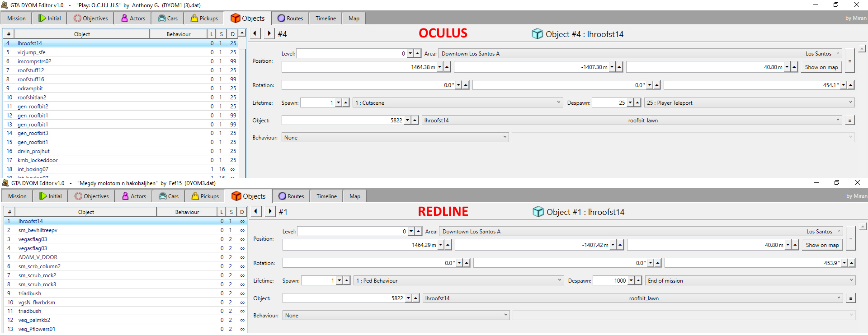This screenshot has height=335, width=868.
Task: Go to previous object before #1 in REDLINE
Action: coord(256,211)
